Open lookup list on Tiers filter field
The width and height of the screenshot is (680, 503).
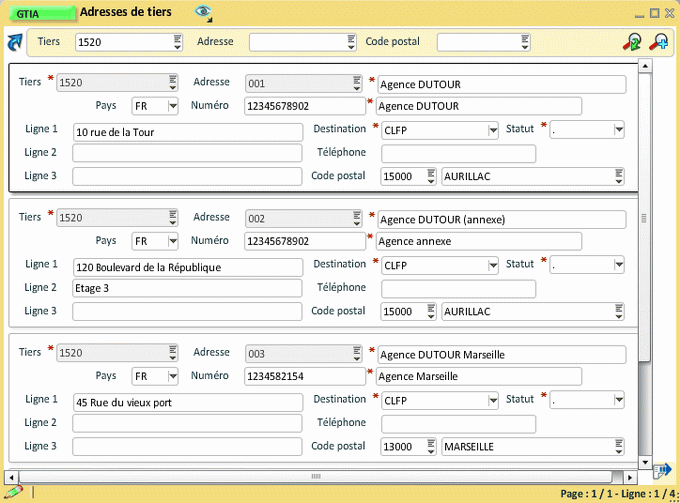[177, 42]
